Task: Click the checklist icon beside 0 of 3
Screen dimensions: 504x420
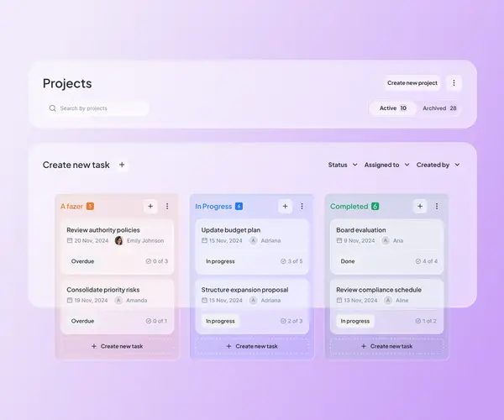Action: tap(148, 261)
